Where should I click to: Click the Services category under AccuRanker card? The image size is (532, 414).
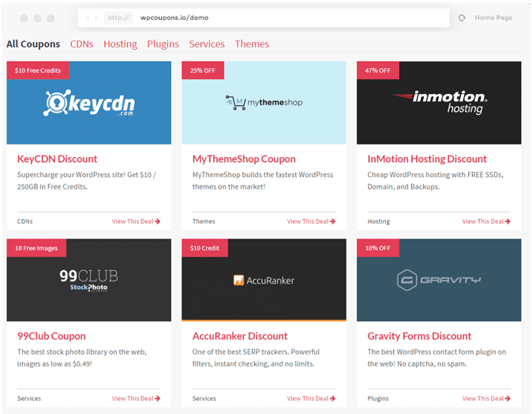pyautogui.click(x=204, y=398)
